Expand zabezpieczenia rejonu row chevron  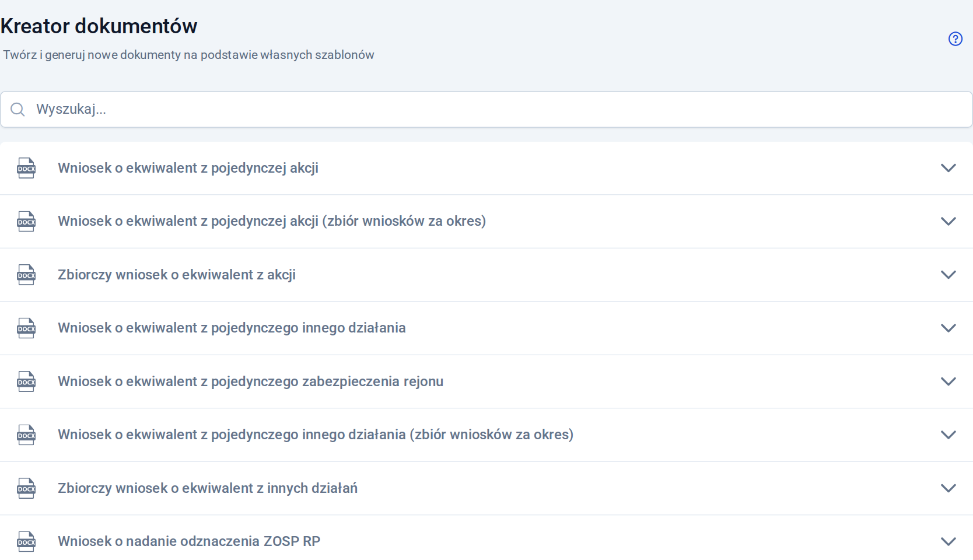[x=949, y=381]
